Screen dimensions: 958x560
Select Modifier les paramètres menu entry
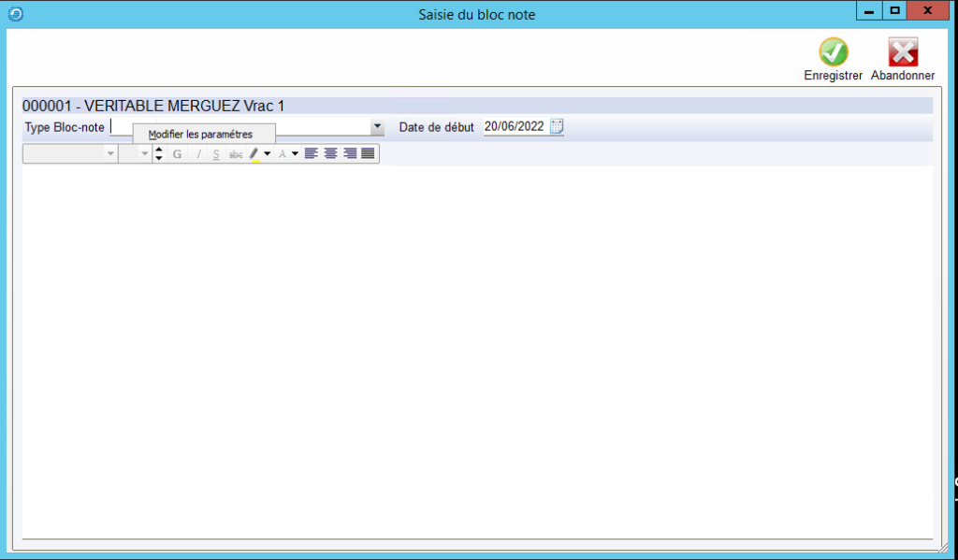(200, 135)
